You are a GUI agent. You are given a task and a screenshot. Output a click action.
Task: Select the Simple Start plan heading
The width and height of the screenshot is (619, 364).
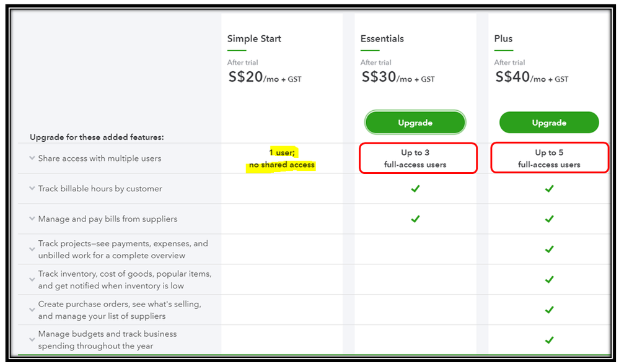pyautogui.click(x=254, y=38)
